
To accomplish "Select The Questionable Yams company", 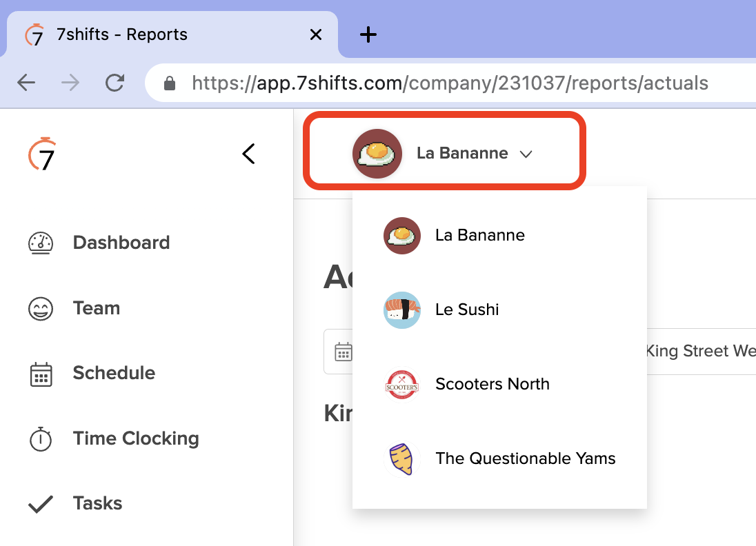I will coord(525,458).
